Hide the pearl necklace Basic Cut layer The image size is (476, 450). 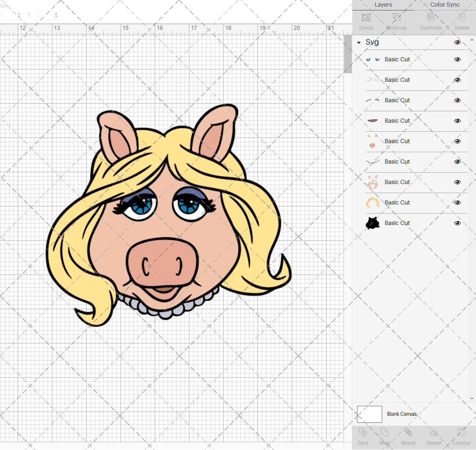point(457,162)
